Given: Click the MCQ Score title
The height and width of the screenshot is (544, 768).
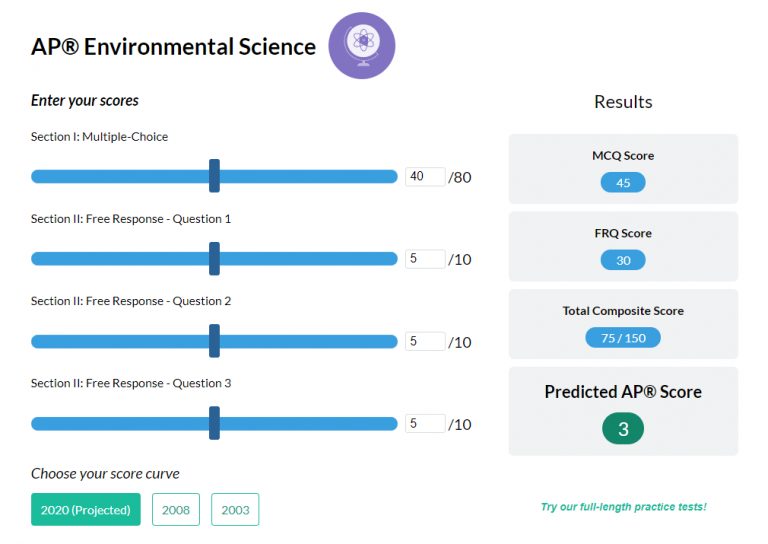Looking at the screenshot, I should point(623,156).
